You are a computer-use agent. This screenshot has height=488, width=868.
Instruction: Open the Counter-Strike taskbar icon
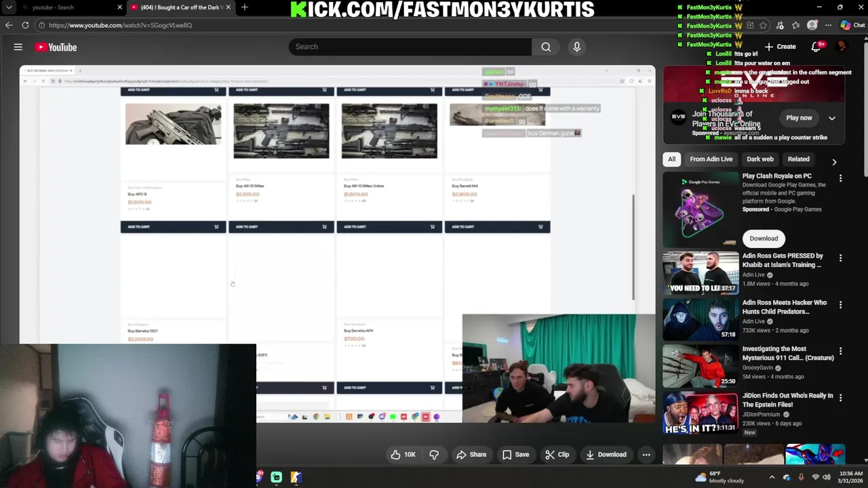pyautogui.click(x=296, y=477)
